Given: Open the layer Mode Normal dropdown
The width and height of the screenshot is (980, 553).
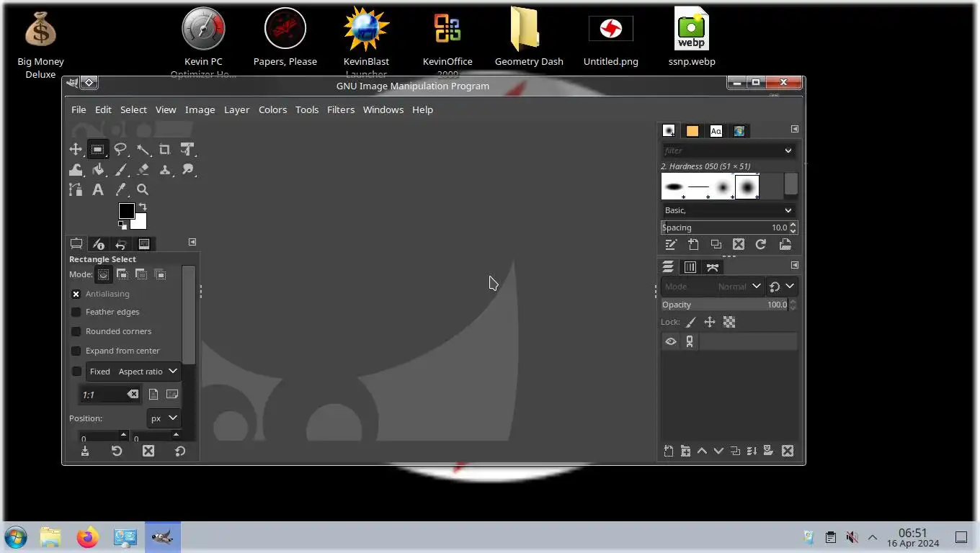Looking at the screenshot, I should point(712,287).
